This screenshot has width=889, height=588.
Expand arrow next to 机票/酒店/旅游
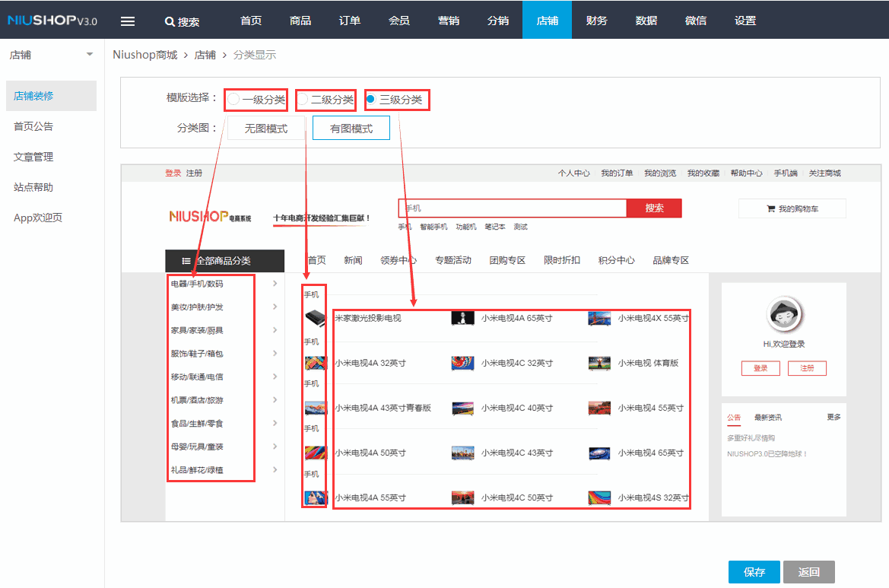click(275, 400)
